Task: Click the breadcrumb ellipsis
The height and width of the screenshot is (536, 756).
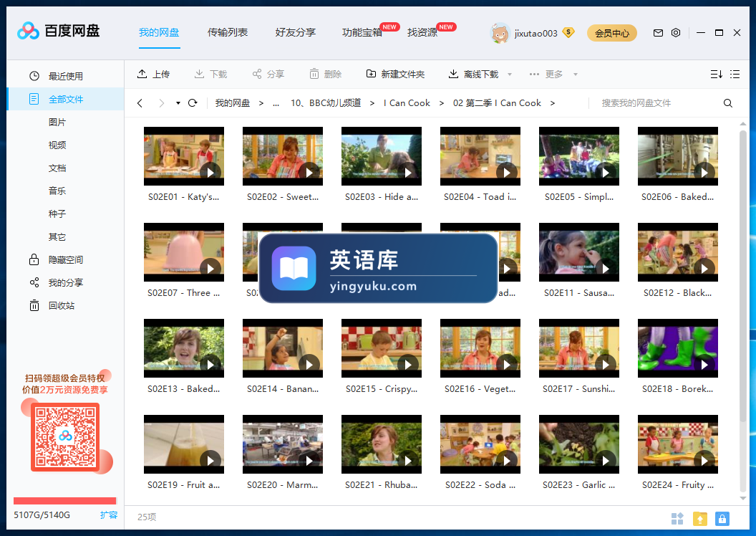Action: pyautogui.click(x=276, y=103)
